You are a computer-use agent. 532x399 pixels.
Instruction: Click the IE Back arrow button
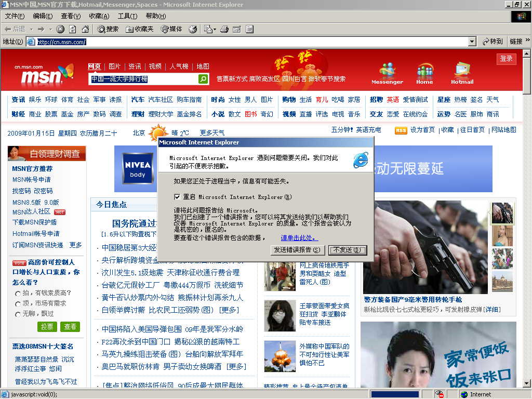(14, 29)
